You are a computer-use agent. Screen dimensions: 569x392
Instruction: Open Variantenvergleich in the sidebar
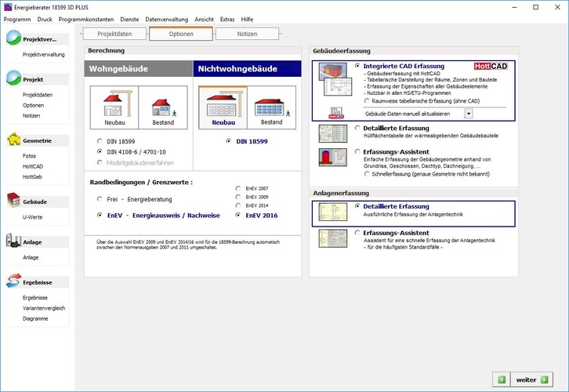coord(44,308)
